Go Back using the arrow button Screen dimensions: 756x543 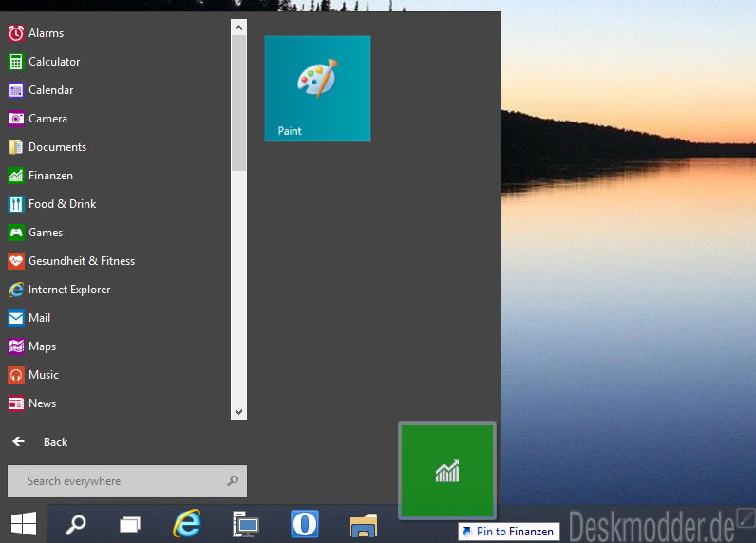coord(18,441)
